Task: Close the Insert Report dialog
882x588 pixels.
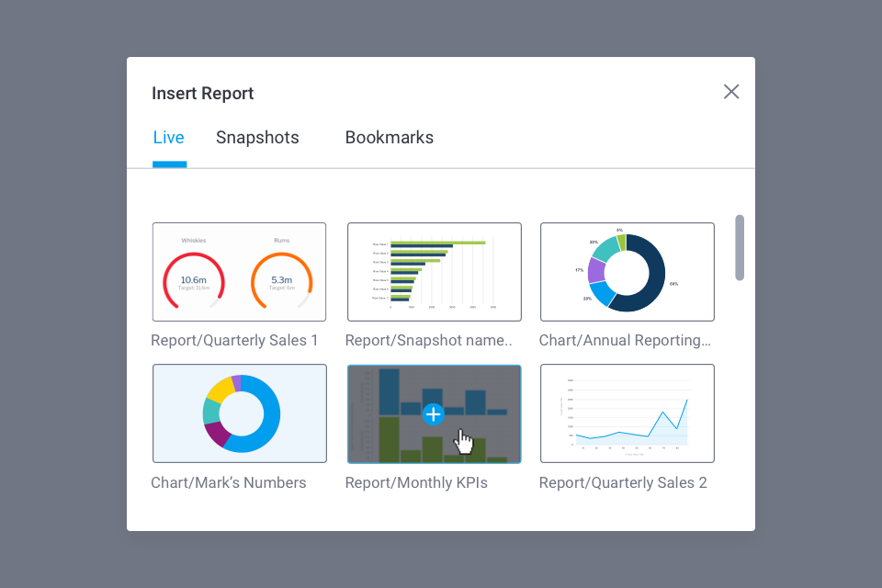Action: point(731,92)
